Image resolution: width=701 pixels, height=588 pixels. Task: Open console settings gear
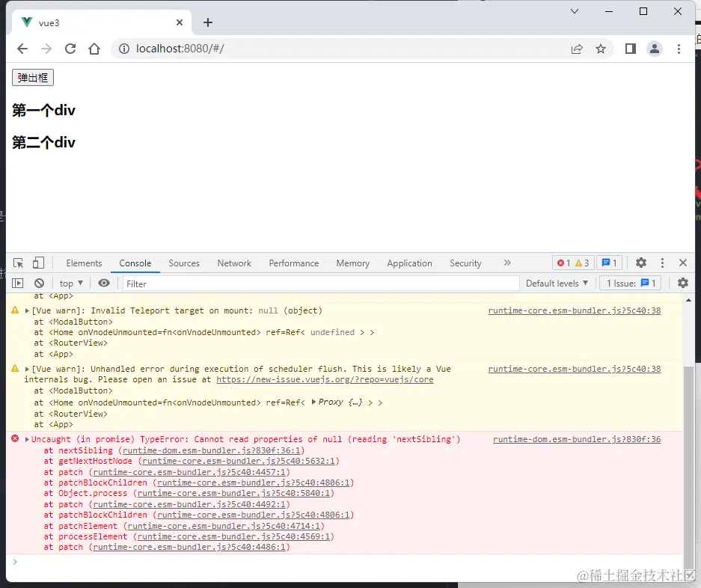[682, 283]
